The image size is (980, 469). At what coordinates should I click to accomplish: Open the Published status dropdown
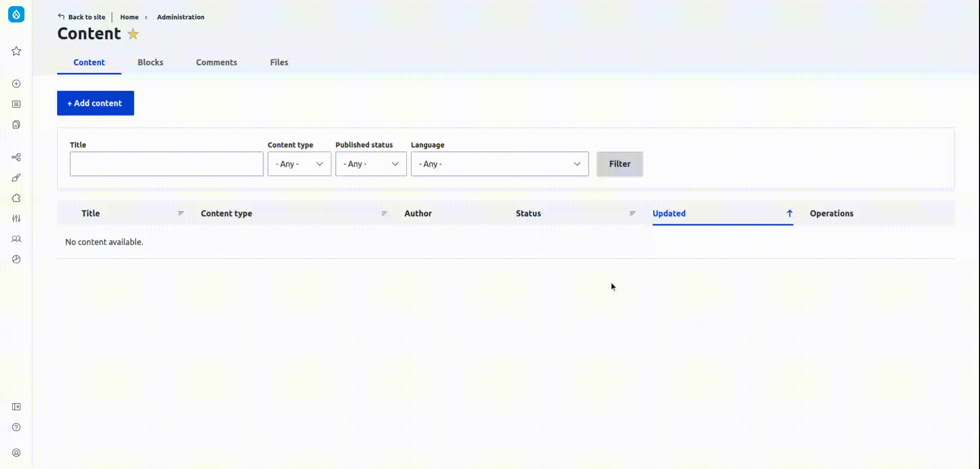371,164
